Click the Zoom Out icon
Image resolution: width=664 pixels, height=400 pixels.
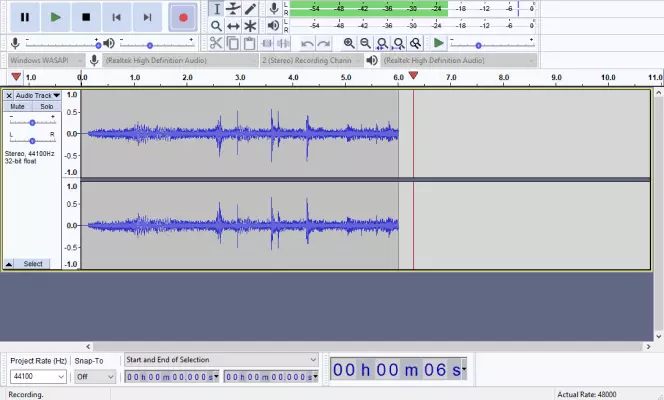pyautogui.click(x=365, y=43)
